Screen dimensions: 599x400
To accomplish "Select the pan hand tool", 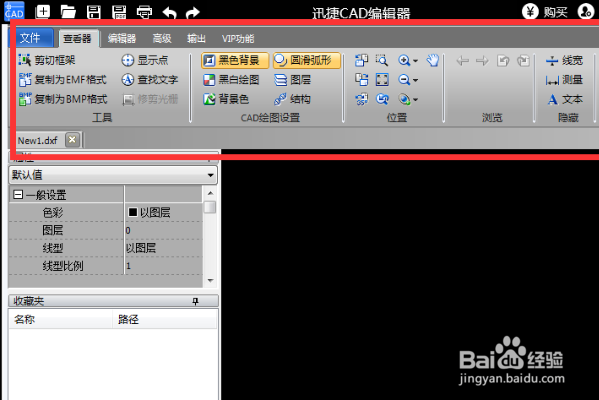I will (x=433, y=60).
